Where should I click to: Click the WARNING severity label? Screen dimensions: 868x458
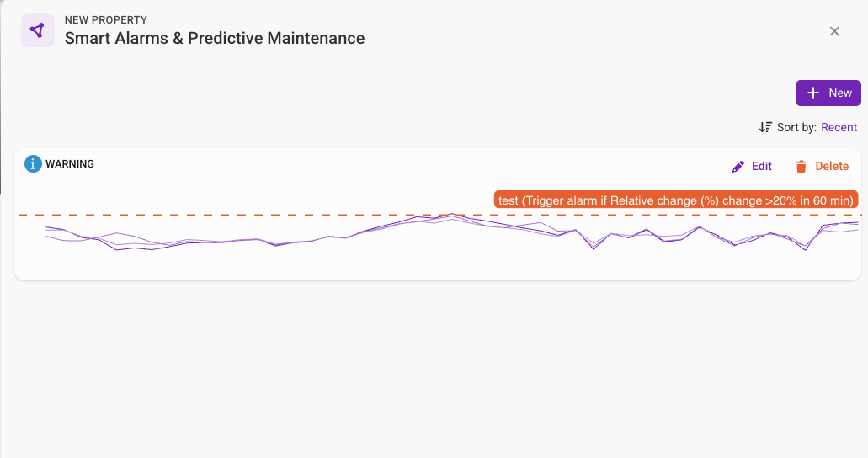click(70, 164)
